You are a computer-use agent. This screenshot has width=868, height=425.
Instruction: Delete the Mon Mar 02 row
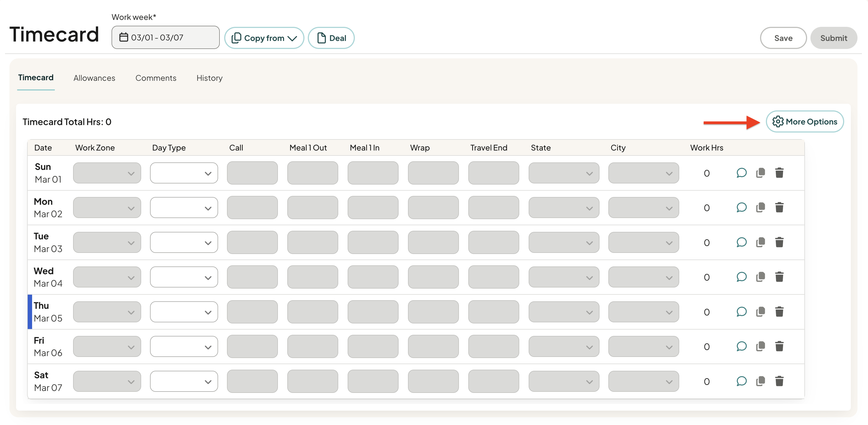[x=779, y=208]
